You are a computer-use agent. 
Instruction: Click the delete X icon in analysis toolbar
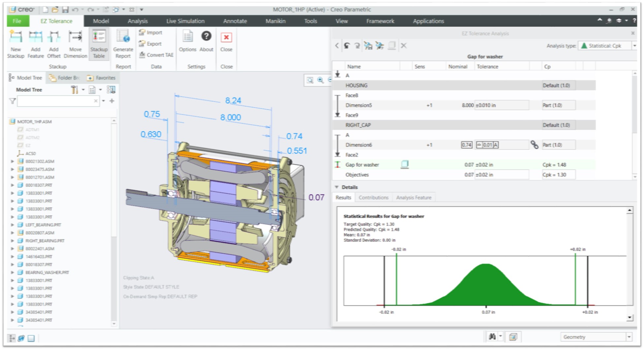[403, 46]
